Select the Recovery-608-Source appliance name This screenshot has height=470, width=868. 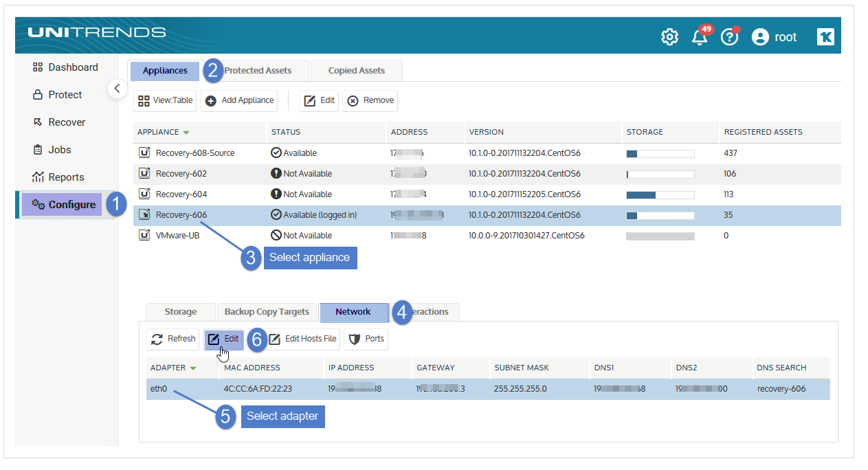[195, 153]
